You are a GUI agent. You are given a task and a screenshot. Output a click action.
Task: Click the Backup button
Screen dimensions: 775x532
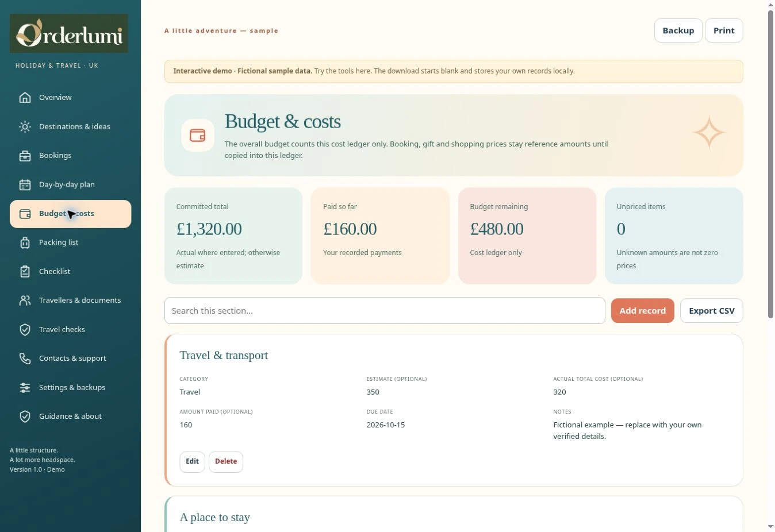pyautogui.click(x=678, y=30)
